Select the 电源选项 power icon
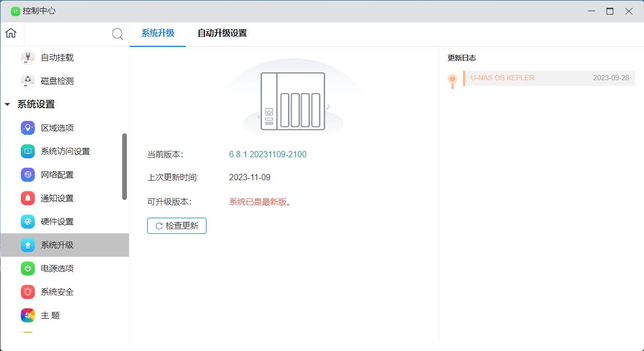This screenshot has width=644, height=351. (x=28, y=269)
